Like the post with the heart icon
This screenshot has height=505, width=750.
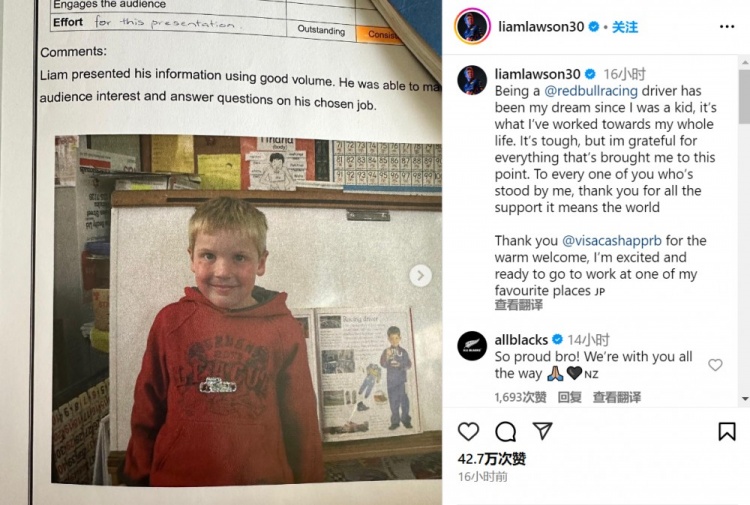point(468,431)
